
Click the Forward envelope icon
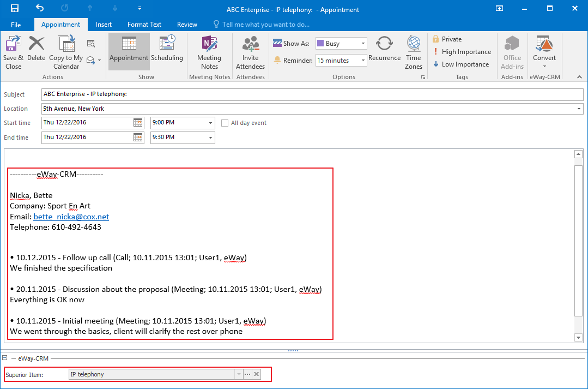[x=90, y=60]
